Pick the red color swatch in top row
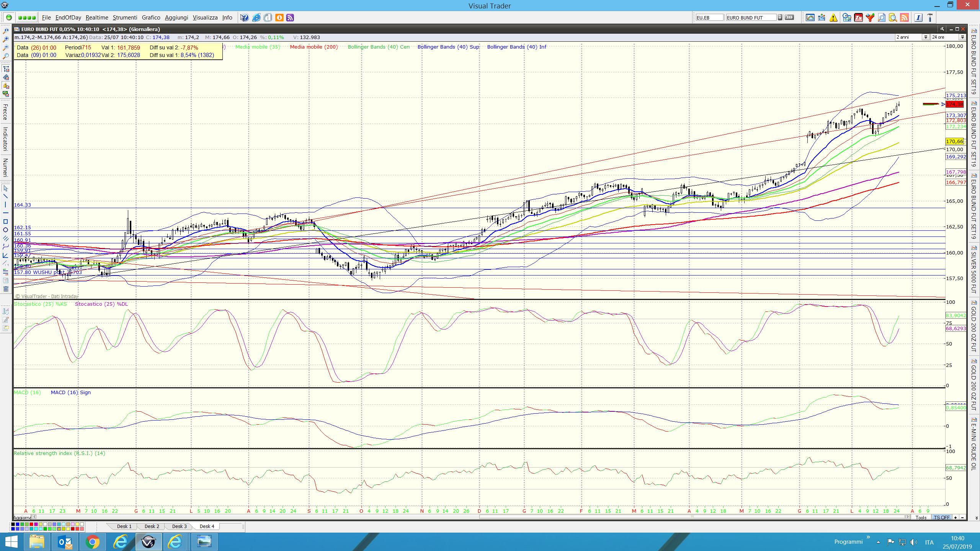Screen dimensions: 980x551 31,524
